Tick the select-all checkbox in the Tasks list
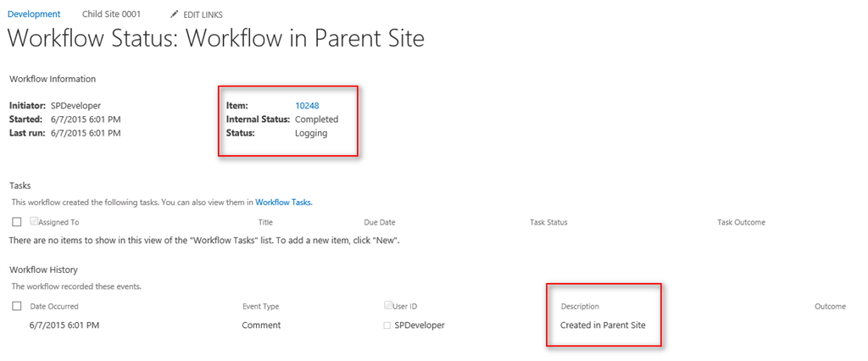Image resolution: width=868 pixels, height=361 pixels. [17, 222]
